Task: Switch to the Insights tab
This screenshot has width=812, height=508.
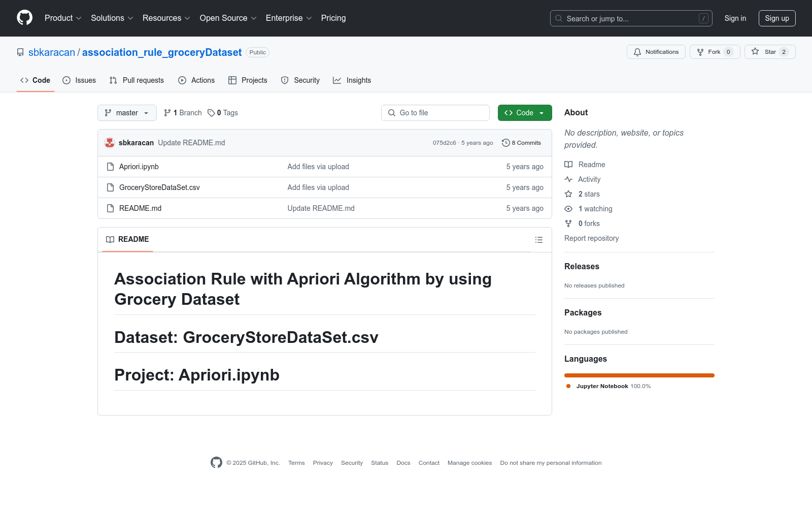Action: pos(352,80)
